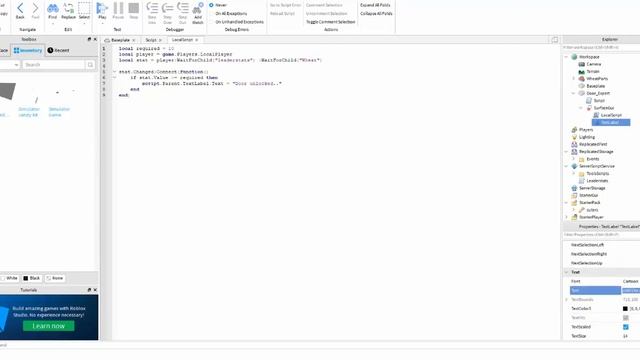Undock the Tutorials panel

(89, 290)
